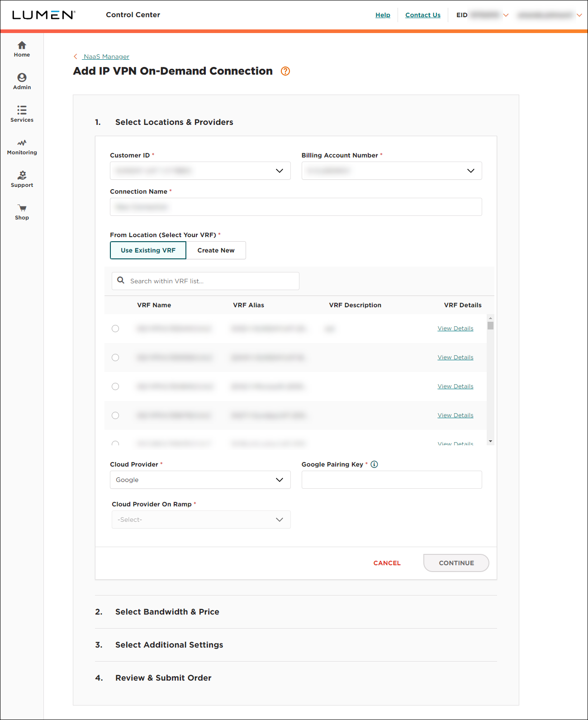The height and width of the screenshot is (720, 588).
Task: Choose the Create New VRF option
Action: (x=216, y=250)
